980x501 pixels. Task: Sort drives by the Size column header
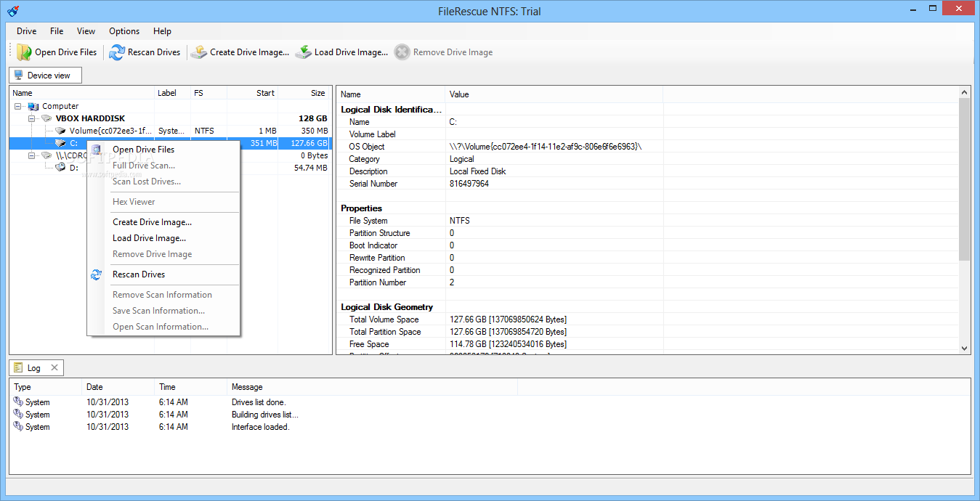point(304,93)
